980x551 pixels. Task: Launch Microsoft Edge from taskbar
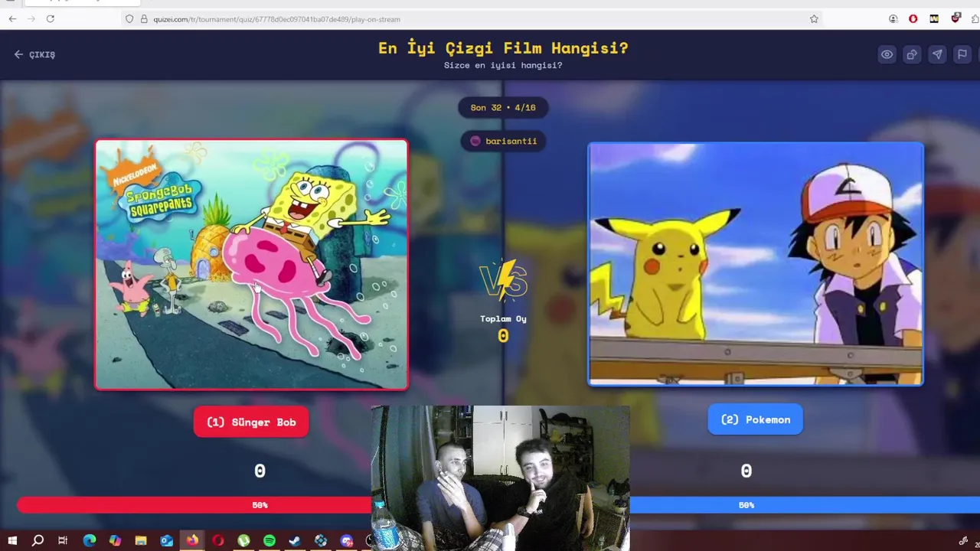(90, 541)
